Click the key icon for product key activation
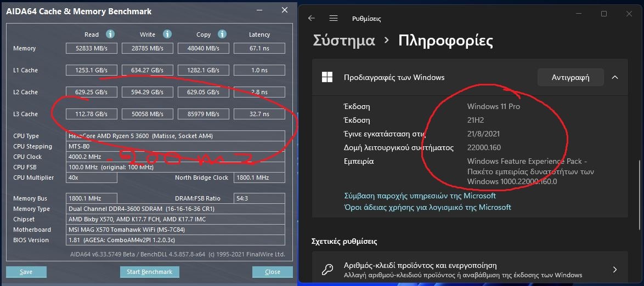 327,270
